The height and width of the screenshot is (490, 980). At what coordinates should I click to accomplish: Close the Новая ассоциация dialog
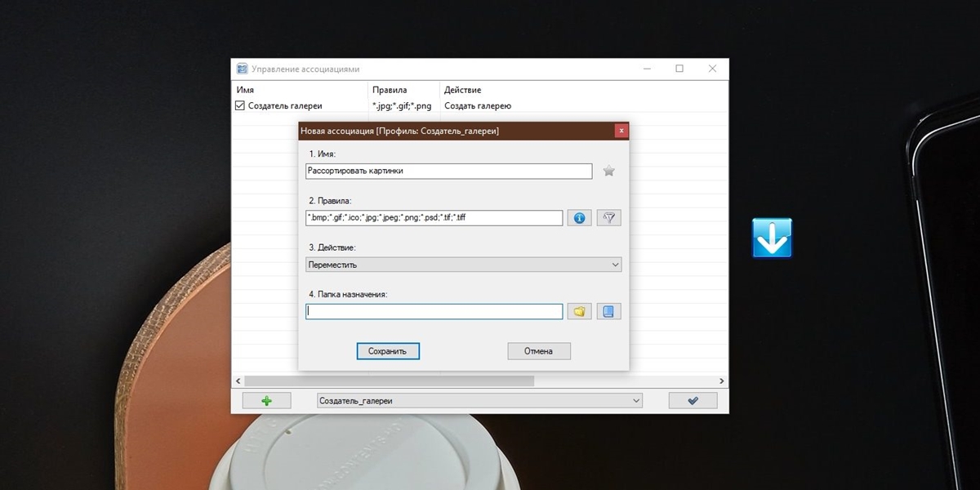pos(621,131)
